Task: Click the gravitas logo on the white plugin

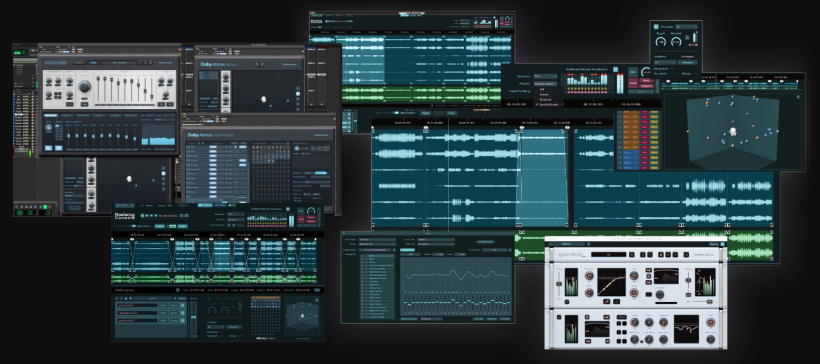Action: (572, 255)
